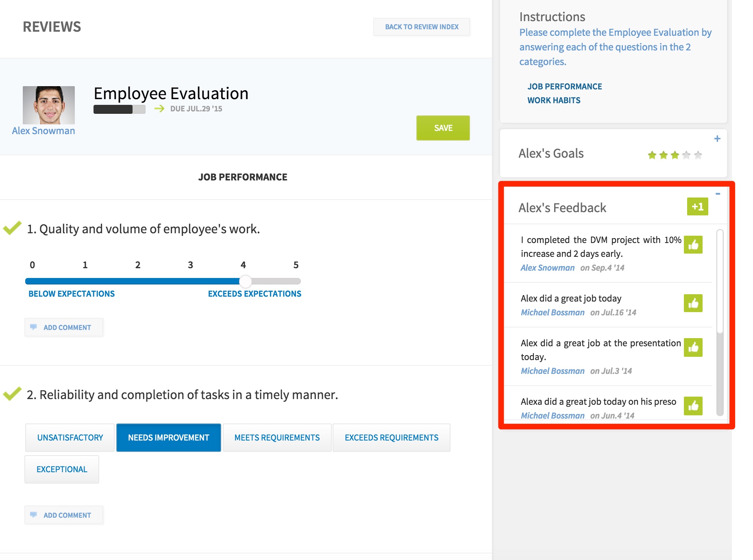753x560 pixels.
Task: Like the Jul.3 presentation feedback via its thumbs-up
Action: (694, 348)
